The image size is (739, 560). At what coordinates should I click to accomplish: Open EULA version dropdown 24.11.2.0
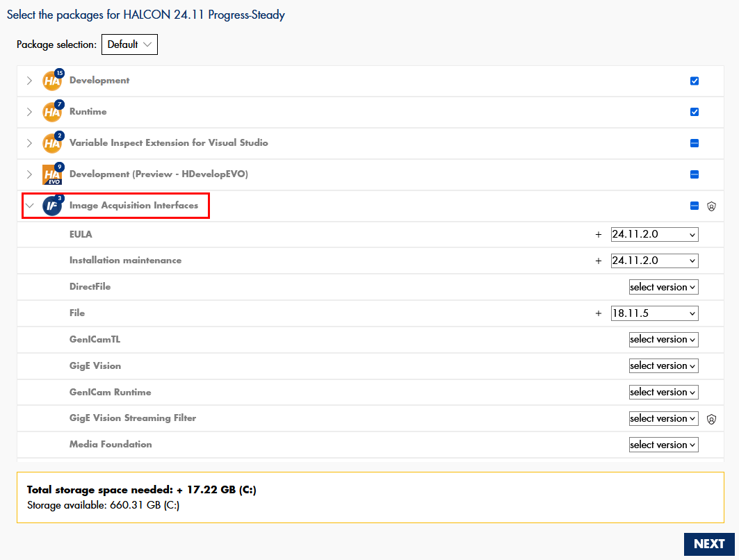click(x=654, y=234)
